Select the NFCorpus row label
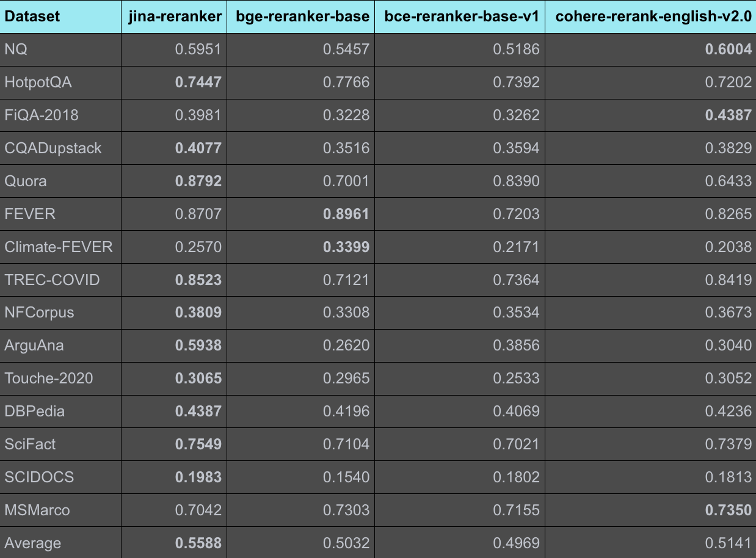 (40, 313)
